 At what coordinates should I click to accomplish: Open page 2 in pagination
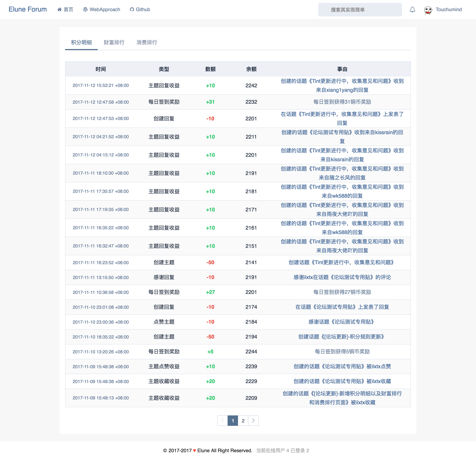[x=243, y=420]
